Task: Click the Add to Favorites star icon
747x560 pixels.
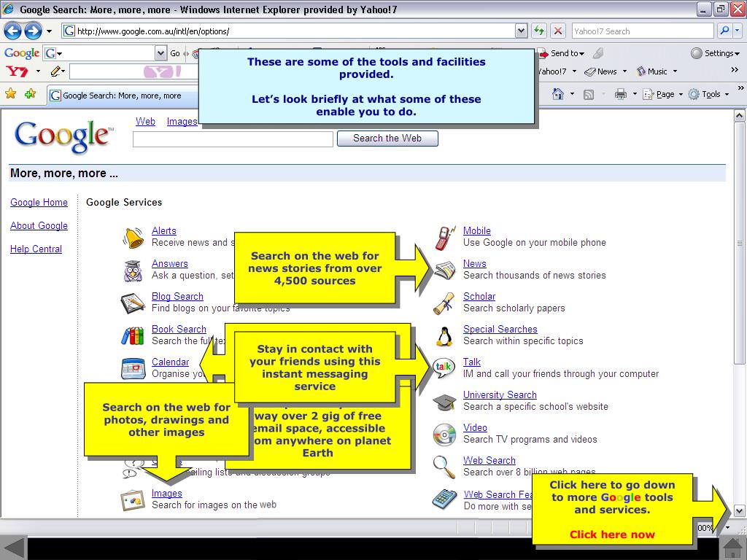Action: 30,94
